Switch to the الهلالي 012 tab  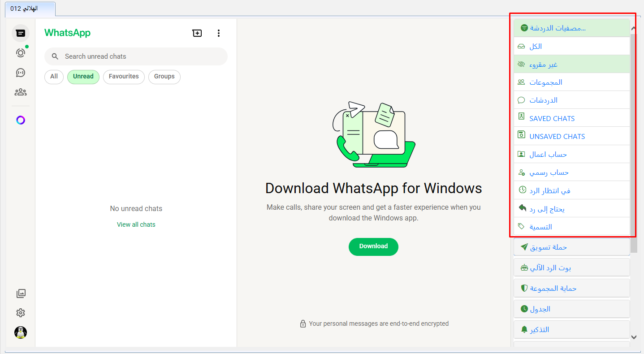pyautogui.click(x=30, y=9)
